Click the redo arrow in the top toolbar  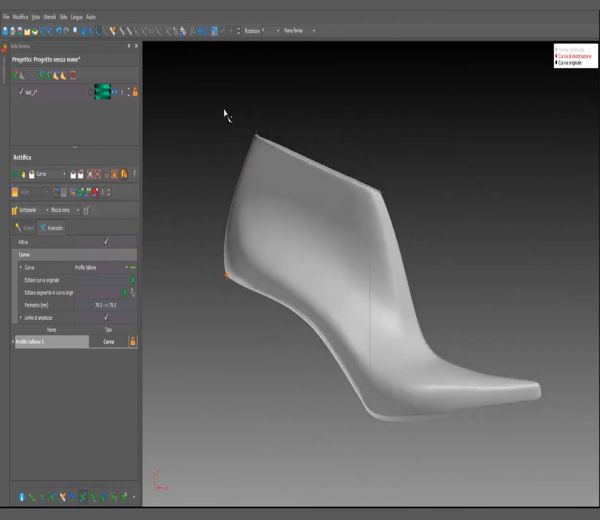pyautogui.click(x=66, y=31)
